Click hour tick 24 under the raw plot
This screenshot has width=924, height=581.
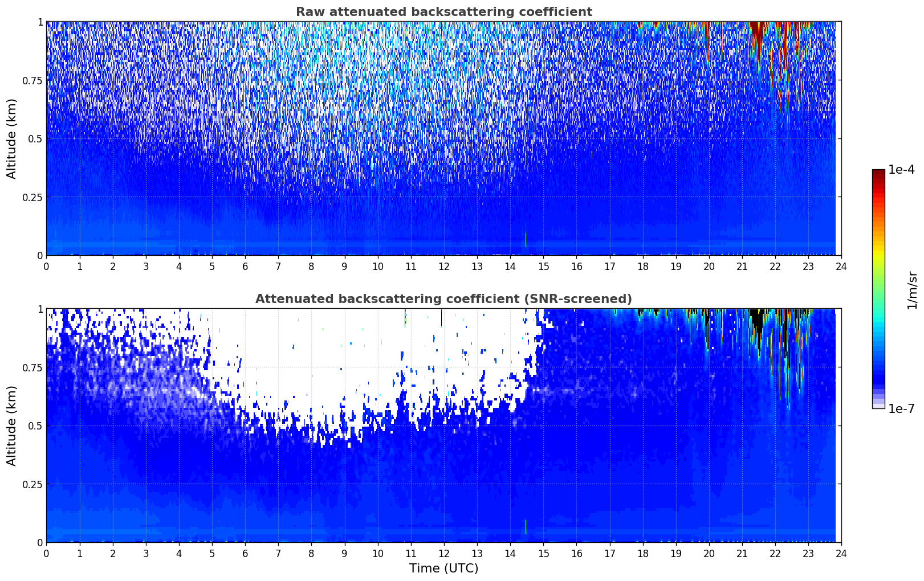point(841,266)
